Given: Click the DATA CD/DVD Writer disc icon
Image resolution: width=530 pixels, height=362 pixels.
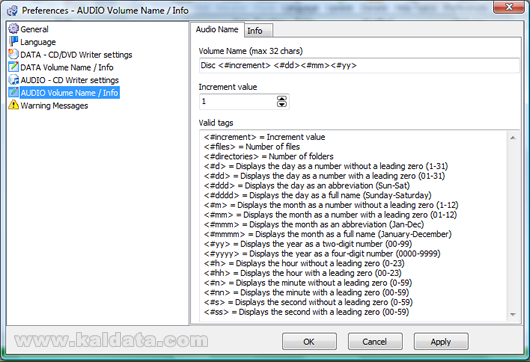Looking at the screenshot, I should coord(14,54).
